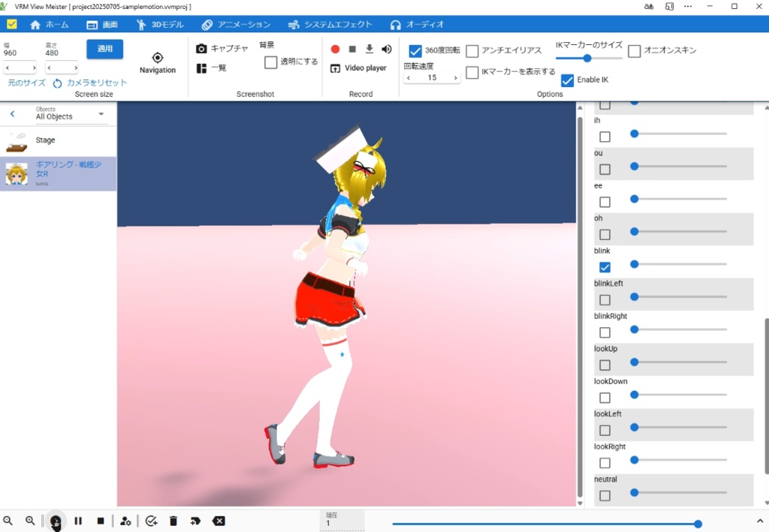Click the backspace clear icon
Viewport: 769px width, 532px height.
[x=219, y=521]
